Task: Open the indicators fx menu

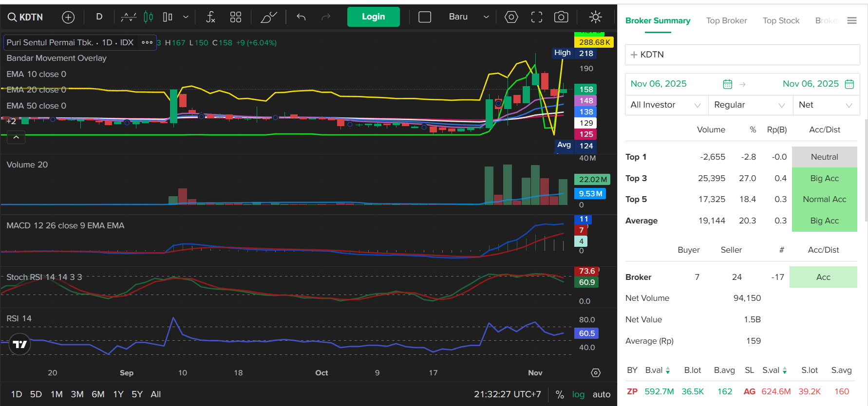Action: (210, 17)
